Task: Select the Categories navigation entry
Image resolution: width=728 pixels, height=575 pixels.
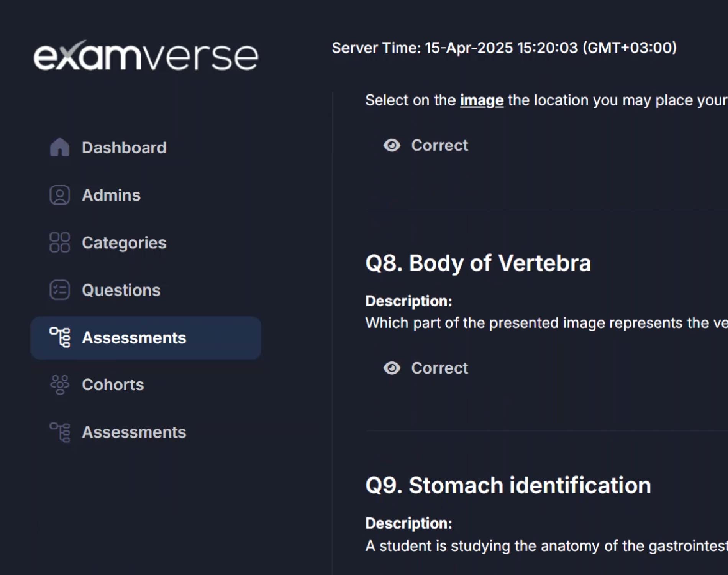Action: [x=124, y=243]
